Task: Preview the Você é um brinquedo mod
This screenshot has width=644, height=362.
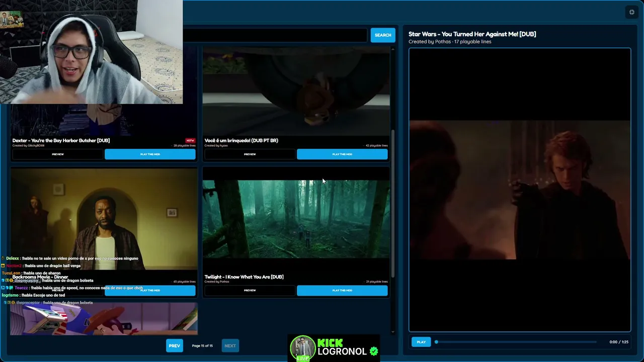Action: 250,154
